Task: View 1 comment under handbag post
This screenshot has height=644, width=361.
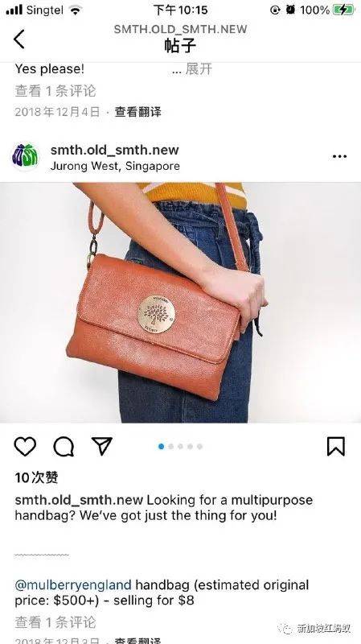Action: point(55,622)
